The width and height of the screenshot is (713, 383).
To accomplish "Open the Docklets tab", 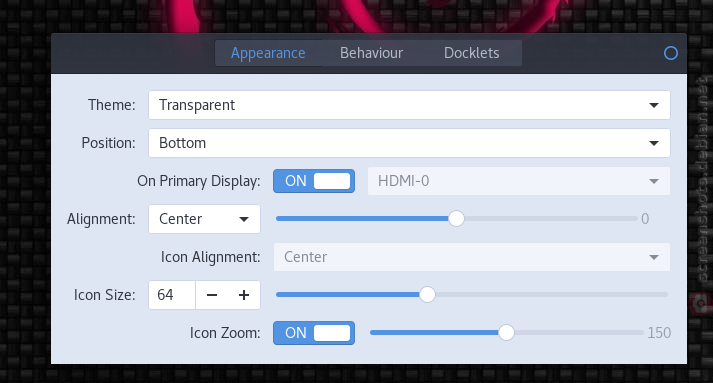I will coord(472,53).
